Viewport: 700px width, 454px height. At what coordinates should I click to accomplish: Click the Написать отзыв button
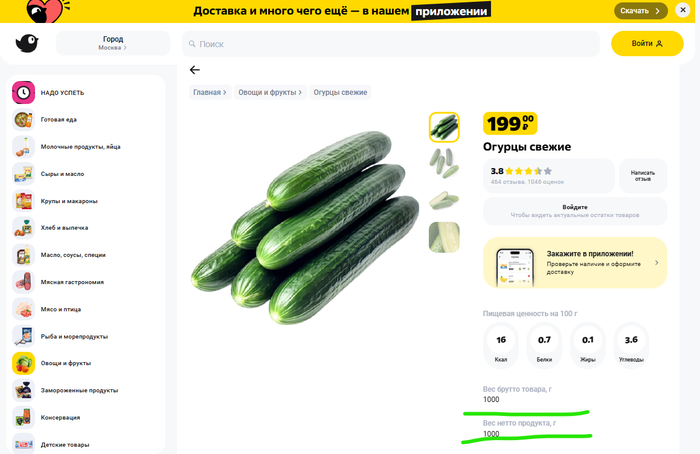coord(643,176)
